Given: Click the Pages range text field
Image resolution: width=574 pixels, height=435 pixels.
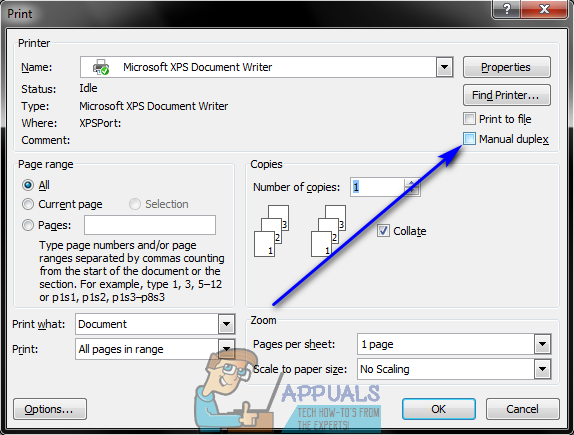Looking at the screenshot, I should (150, 225).
